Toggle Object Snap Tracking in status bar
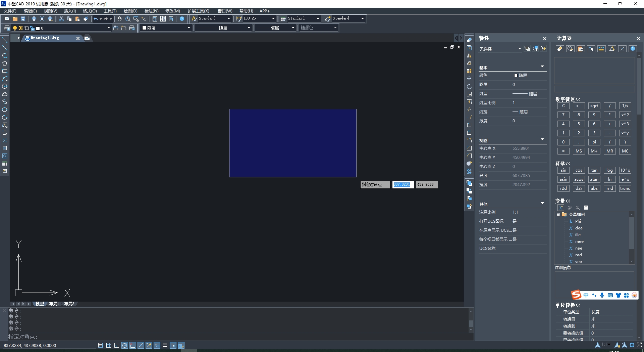The height and width of the screenshot is (352, 644). pyautogui.click(x=141, y=345)
